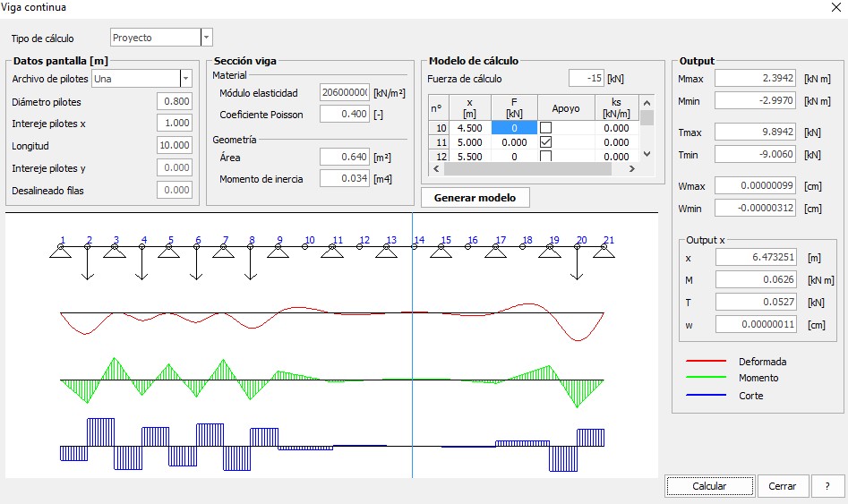Click the table's scroll left arrow
The width and height of the screenshot is (848, 504).
coord(434,169)
